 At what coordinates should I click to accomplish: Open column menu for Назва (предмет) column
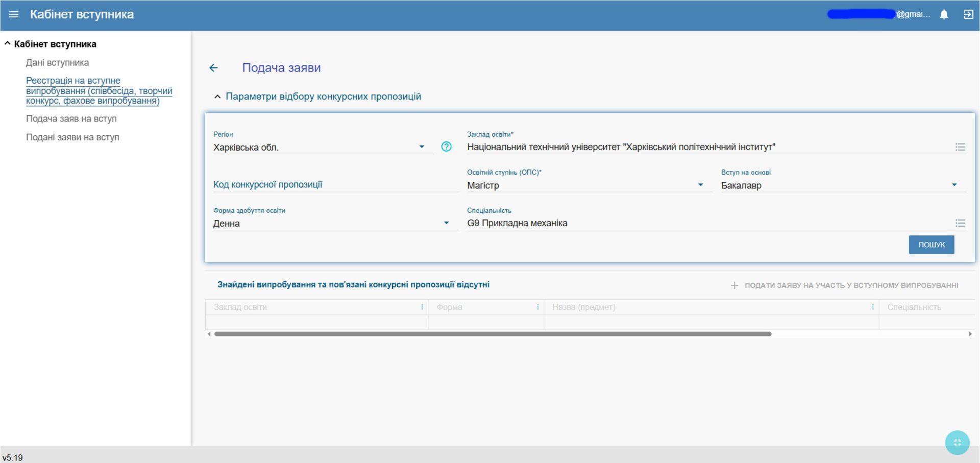point(872,307)
